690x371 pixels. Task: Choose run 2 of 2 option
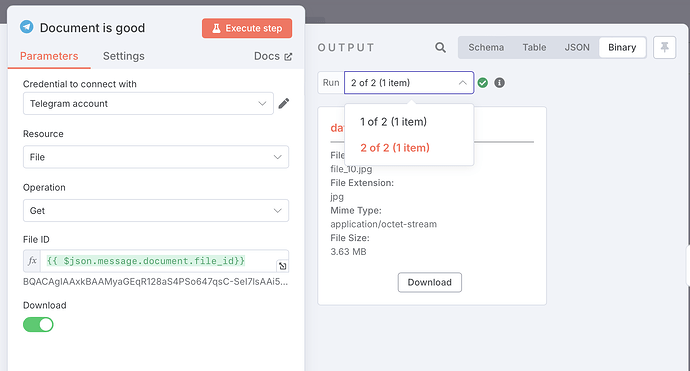395,148
